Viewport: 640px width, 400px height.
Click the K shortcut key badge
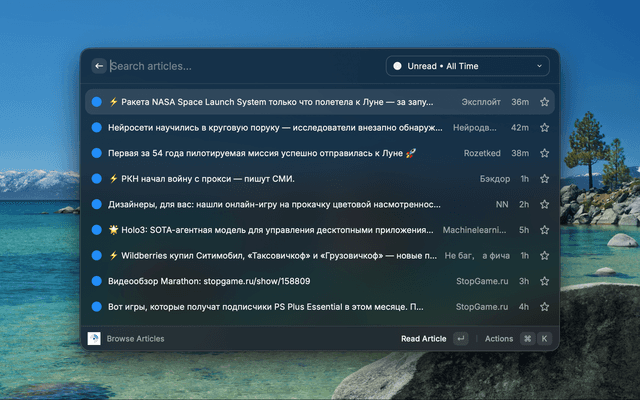pyautogui.click(x=545, y=339)
